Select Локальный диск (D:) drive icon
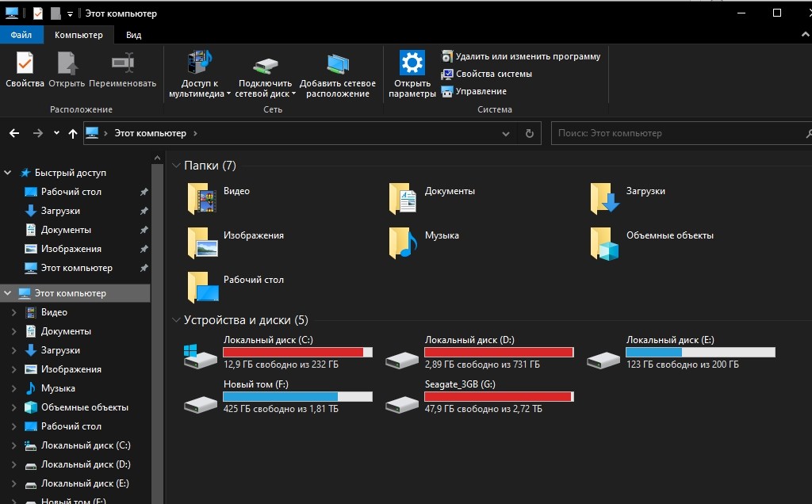The height and width of the screenshot is (504, 812). pos(402,360)
